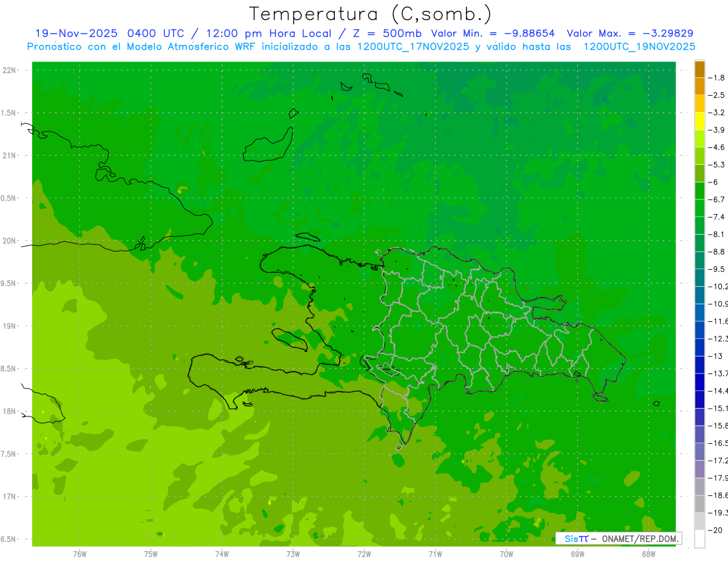The height and width of the screenshot is (562, 728).
Task: Select the date '19-Nov-2025' in header
Action: (77, 33)
